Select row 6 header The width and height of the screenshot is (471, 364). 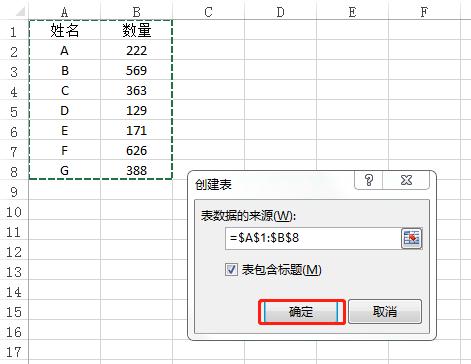coord(14,131)
